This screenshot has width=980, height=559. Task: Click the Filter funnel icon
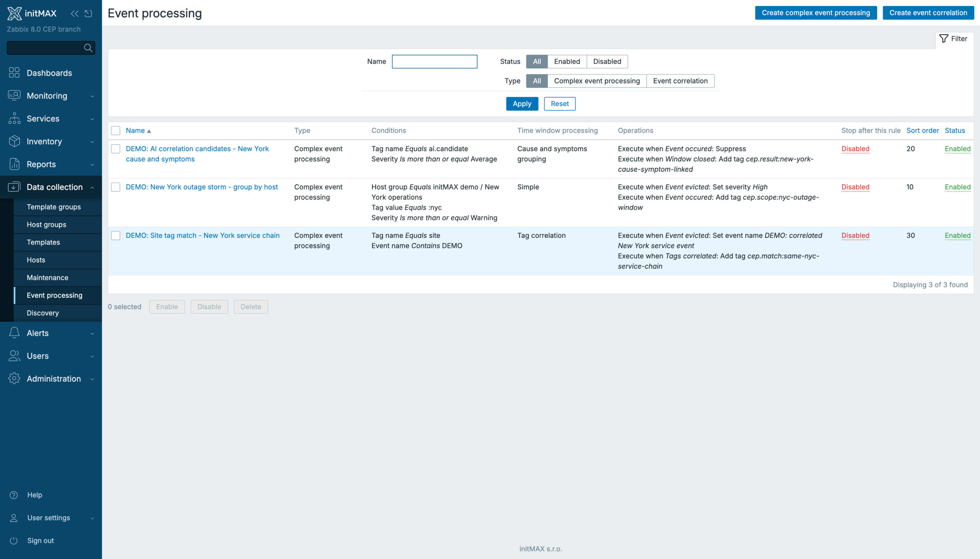coord(944,38)
